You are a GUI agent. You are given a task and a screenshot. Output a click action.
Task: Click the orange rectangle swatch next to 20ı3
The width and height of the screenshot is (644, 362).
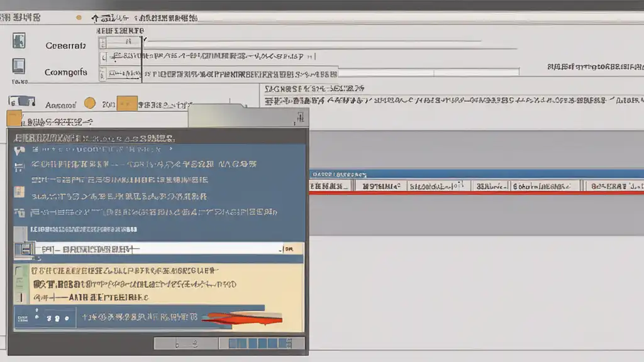pos(127,103)
